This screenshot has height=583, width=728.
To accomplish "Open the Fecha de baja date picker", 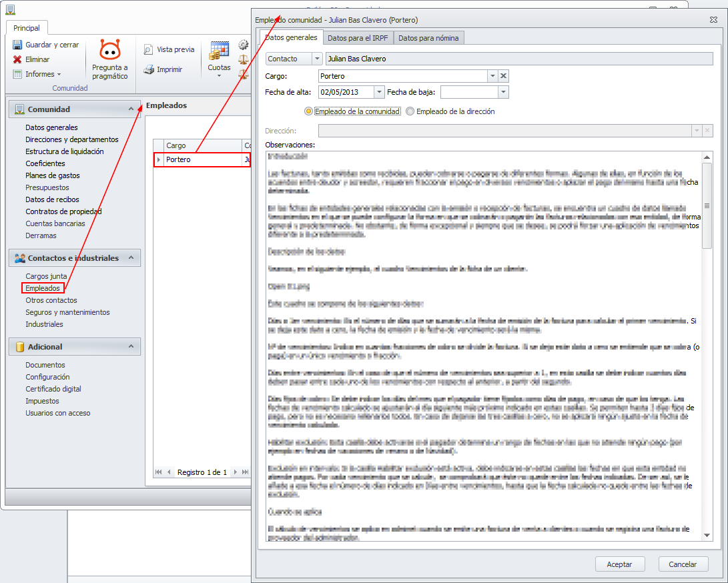I will tap(503, 92).
